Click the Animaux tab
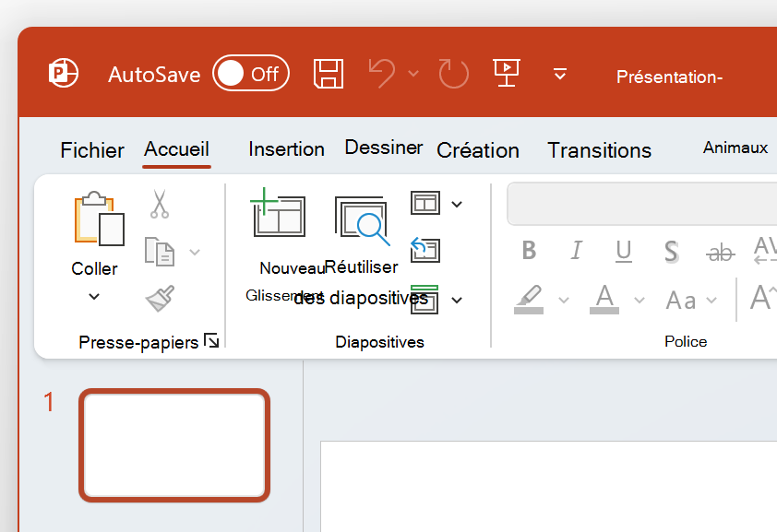 click(x=735, y=148)
